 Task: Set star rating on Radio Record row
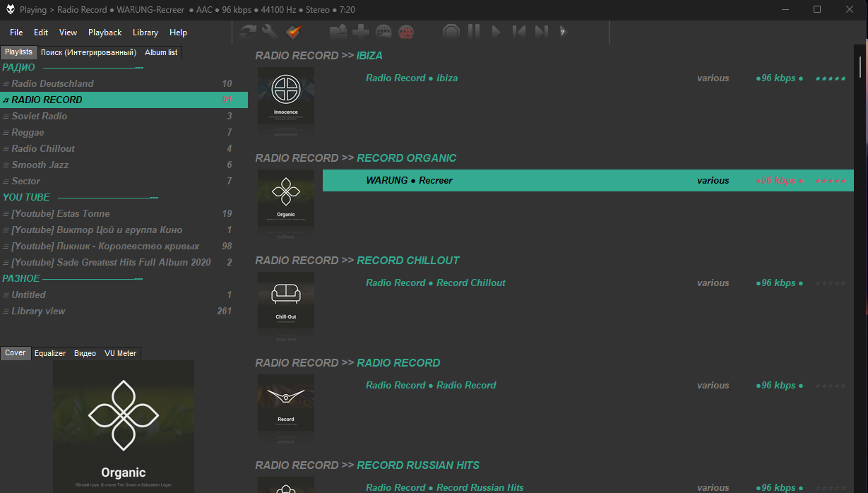click(x=831, y=386)
